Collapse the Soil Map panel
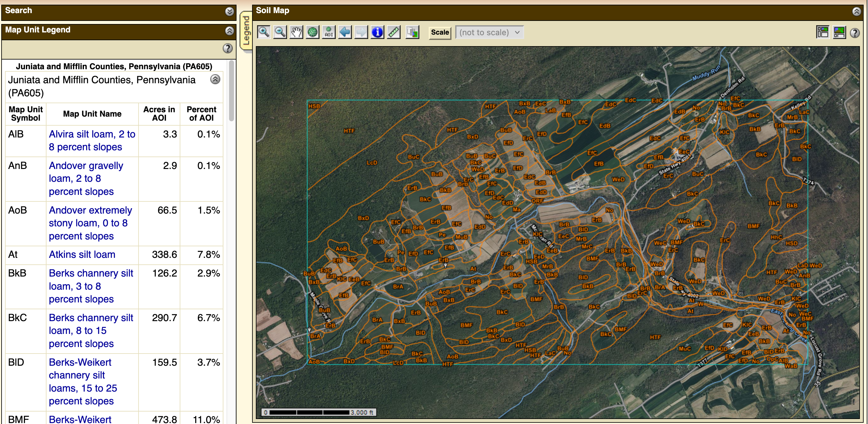Screen dimensions: 868x424 (x=856, y=12)
